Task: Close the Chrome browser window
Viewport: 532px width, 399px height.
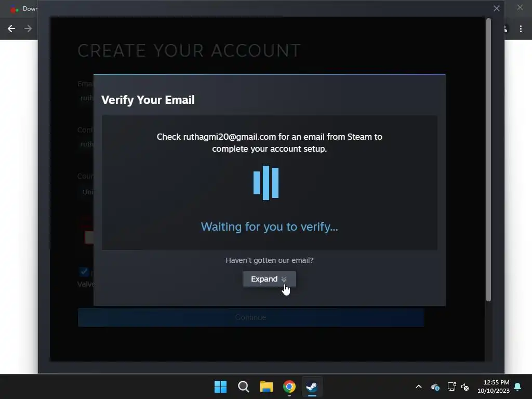Action: click(x=520, y=7)
